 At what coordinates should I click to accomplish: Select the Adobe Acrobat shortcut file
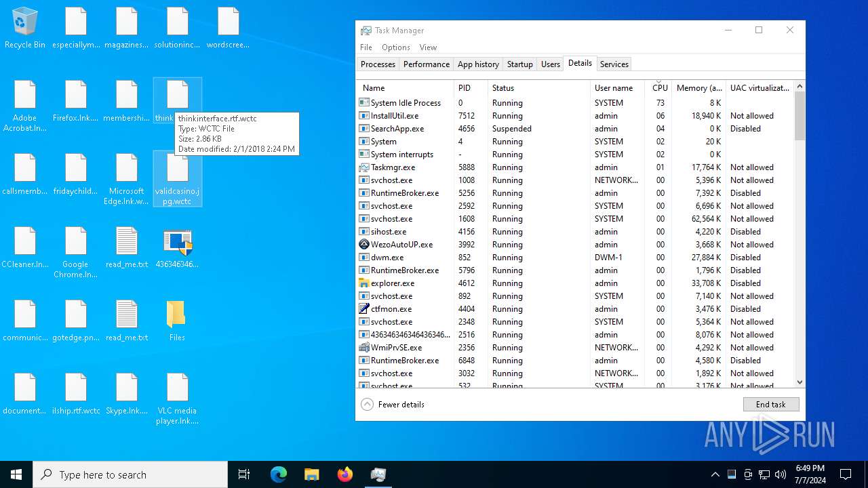[25, 106]
